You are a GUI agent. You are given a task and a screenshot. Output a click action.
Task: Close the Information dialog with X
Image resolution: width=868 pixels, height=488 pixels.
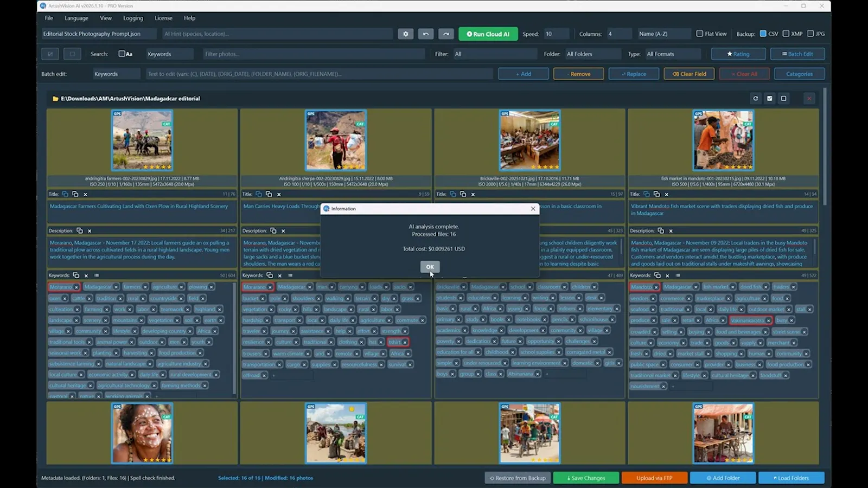tap(533, 208)
